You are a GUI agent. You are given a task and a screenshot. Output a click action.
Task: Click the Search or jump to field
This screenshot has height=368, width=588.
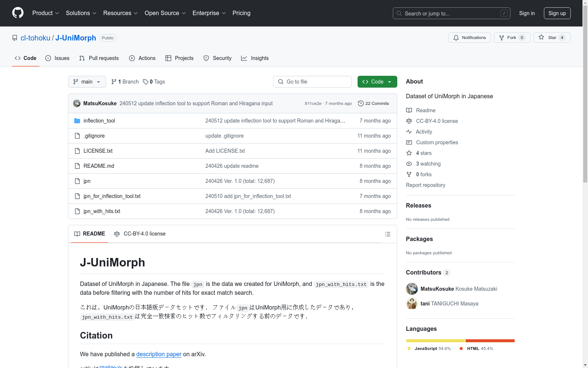(x=452, y=13)
